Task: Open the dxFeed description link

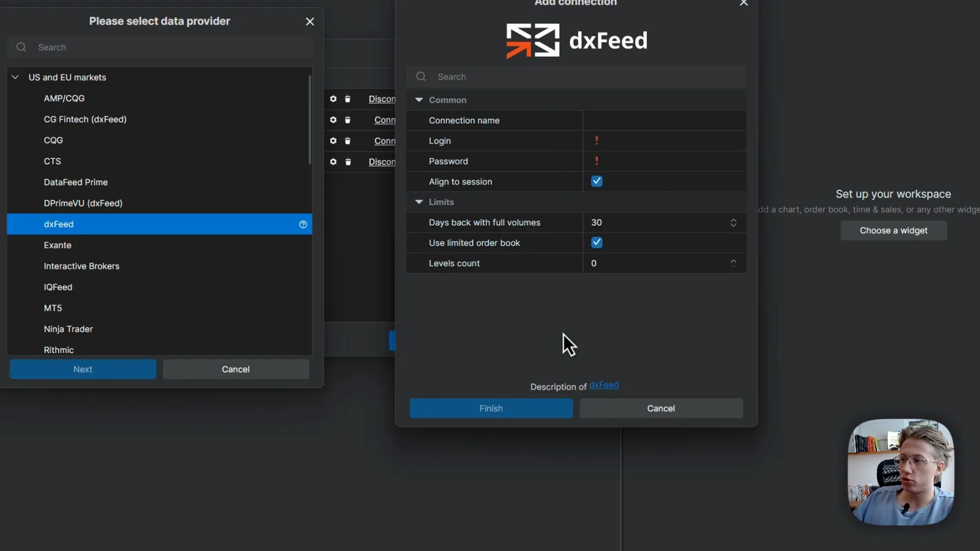Action: [604, 385]
